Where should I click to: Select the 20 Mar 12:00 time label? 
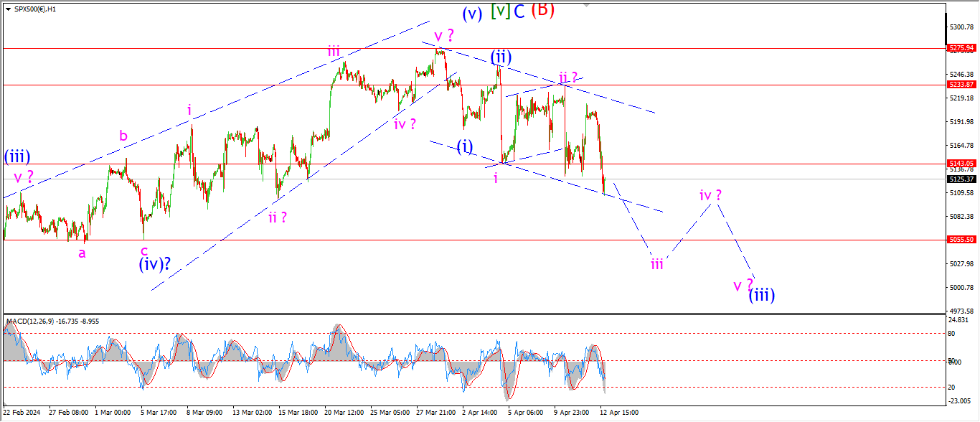pyautogui.click(x=344, y=413)
